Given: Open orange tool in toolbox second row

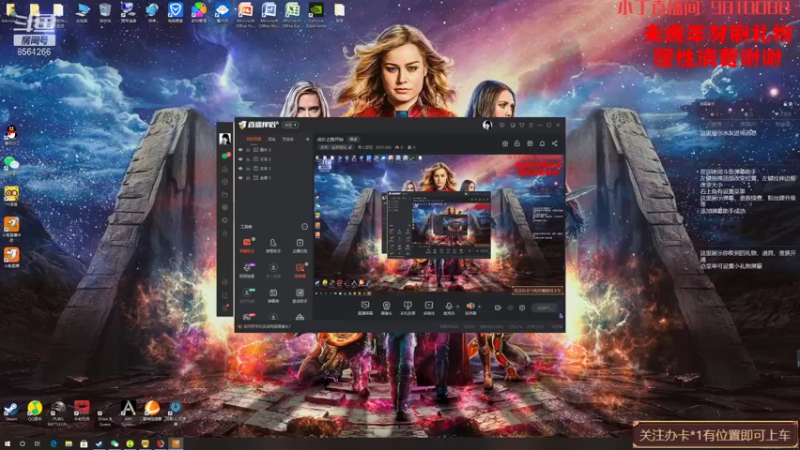Looking at the screenshot, I should pyautogui.click(x=299, y=270).
